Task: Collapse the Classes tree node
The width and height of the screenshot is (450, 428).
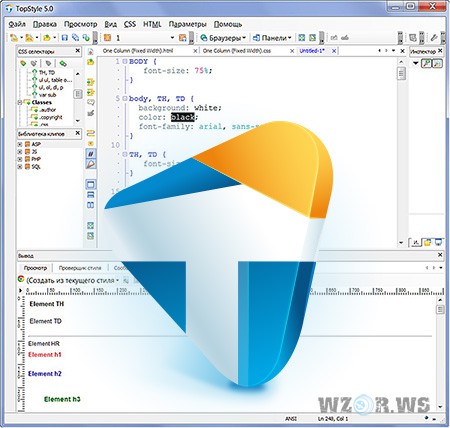Action: point(20,102)
